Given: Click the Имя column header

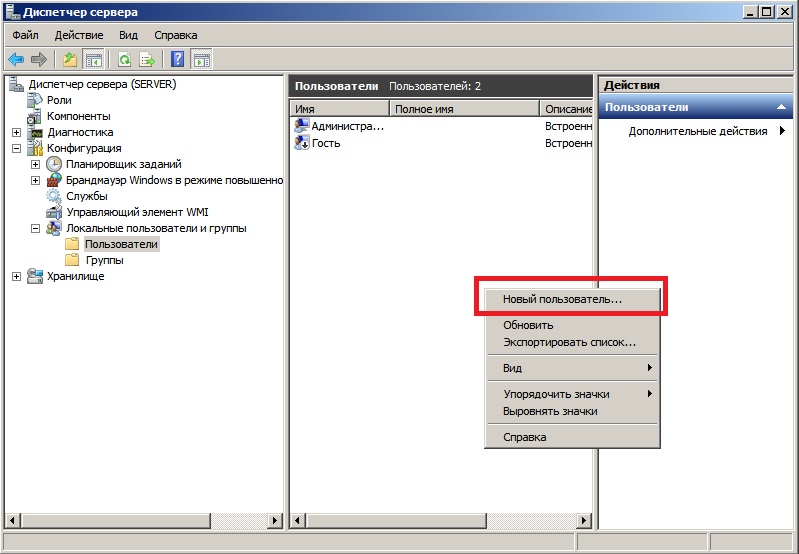Looking at the screenshot, I should tap(340, 109).
